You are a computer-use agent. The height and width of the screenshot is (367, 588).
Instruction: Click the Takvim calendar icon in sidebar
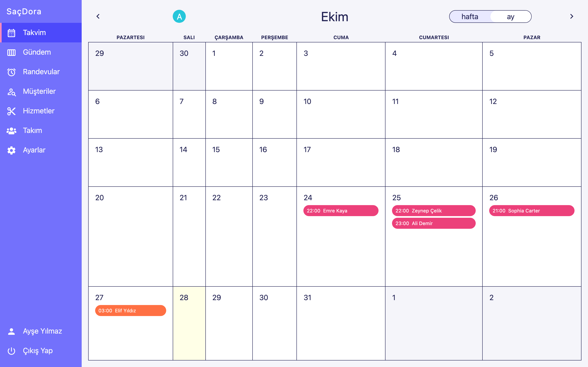tap(11, 33)
